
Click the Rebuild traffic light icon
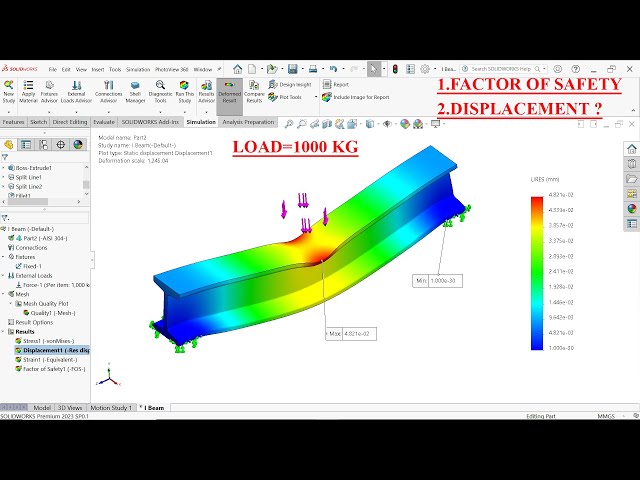395,69
